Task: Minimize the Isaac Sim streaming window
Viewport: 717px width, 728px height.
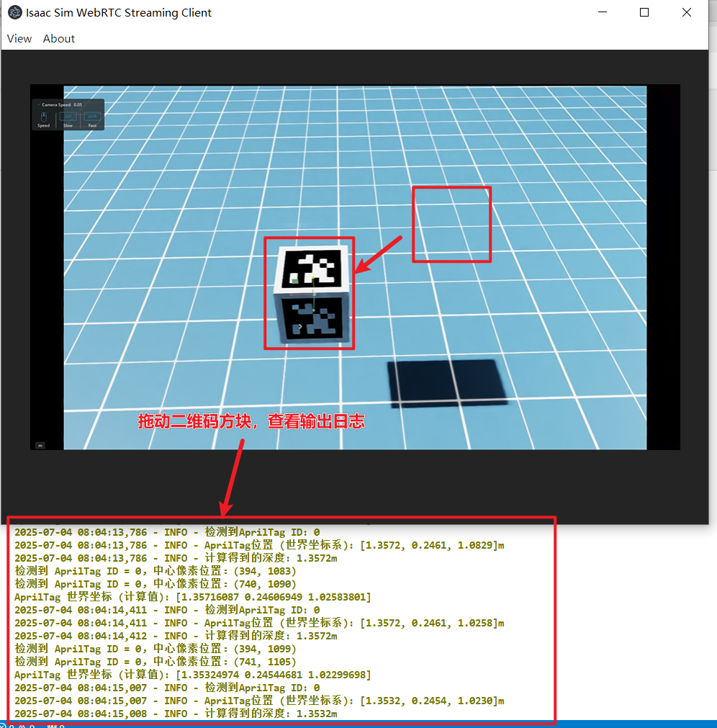Action: pyautogui.click(x=603, y=12)
